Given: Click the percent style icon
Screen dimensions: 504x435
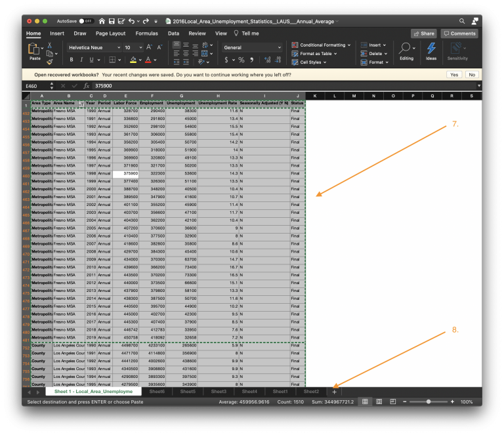Looking at the screenshot, I should [x=241, y=60].
